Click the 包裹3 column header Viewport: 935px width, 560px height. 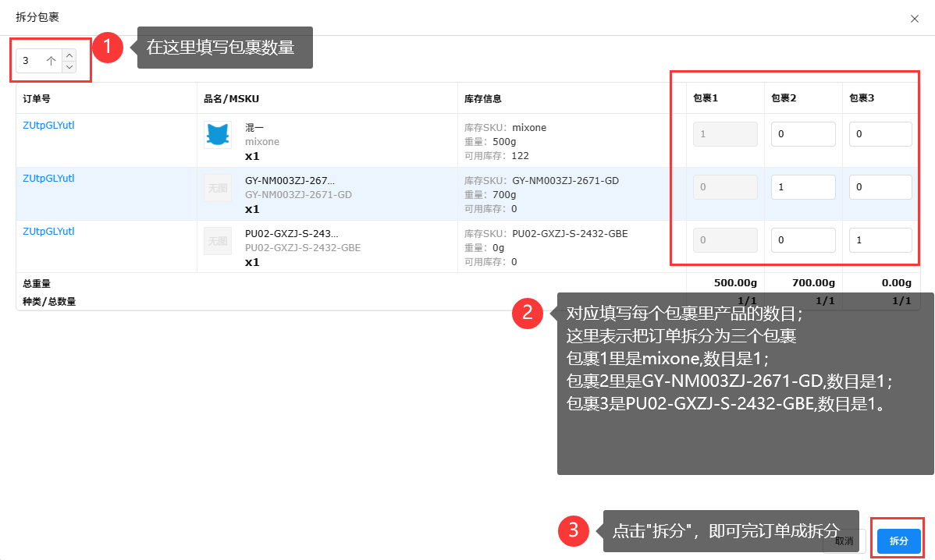[862, 97]
